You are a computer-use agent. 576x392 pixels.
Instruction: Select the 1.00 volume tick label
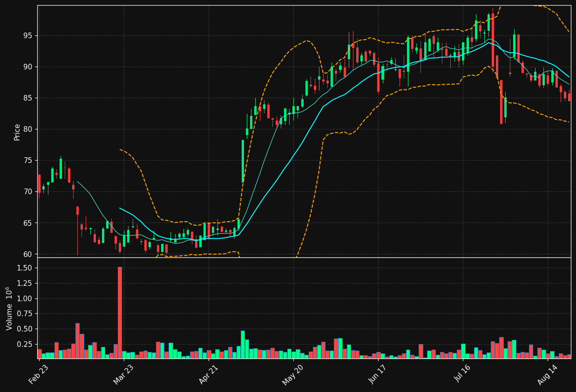coord(26,298)
